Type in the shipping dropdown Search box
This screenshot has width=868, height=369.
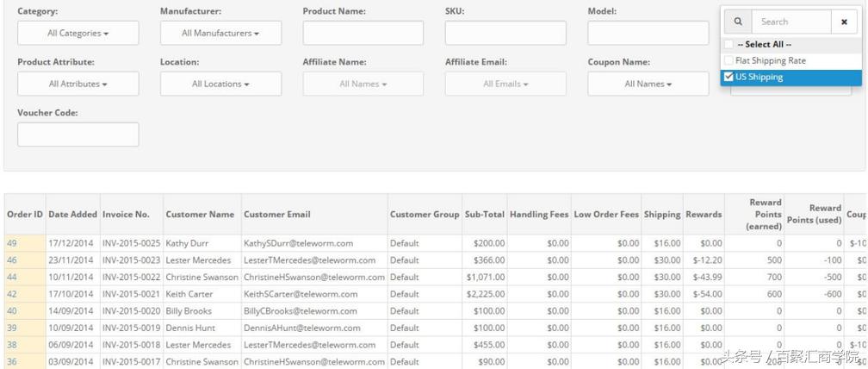[788, 22]
